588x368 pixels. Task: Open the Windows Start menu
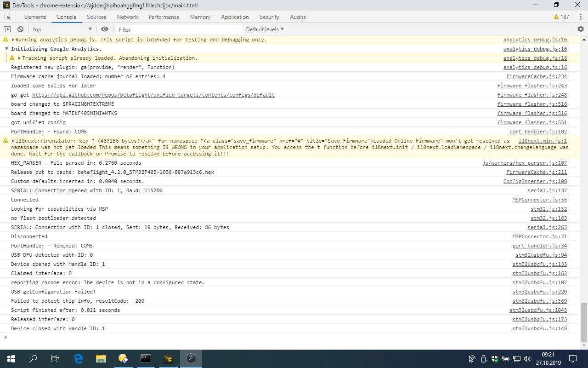click(x=10, y=359)
